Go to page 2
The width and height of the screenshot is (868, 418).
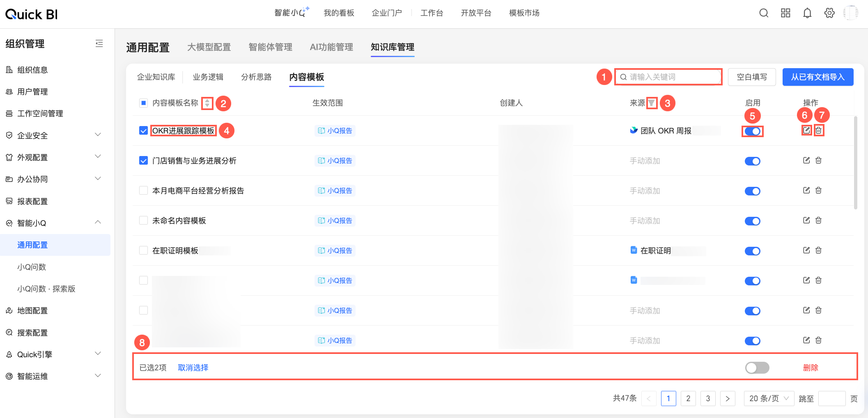[x=688, y=398]
